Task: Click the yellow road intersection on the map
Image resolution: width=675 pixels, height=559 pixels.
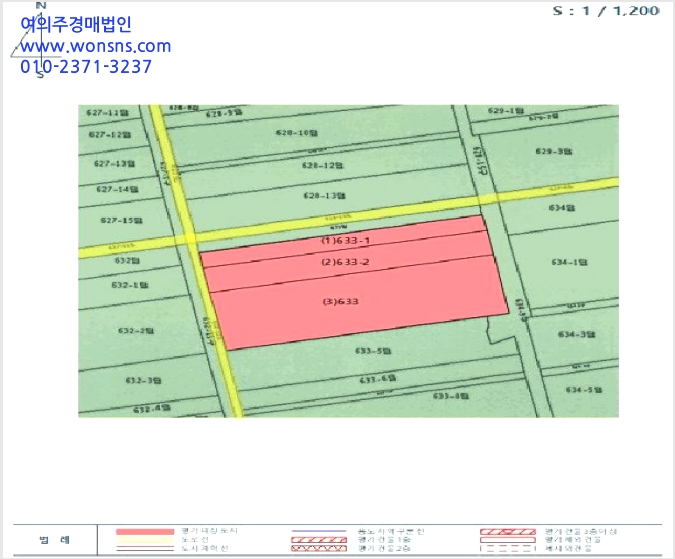Action: pyautogui.click(x=189, y=239)
